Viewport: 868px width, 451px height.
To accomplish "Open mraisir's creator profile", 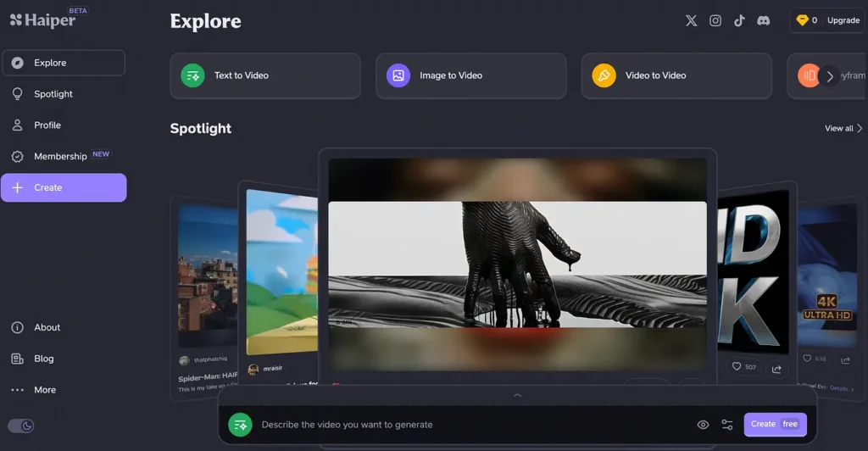I will point(265,369).
